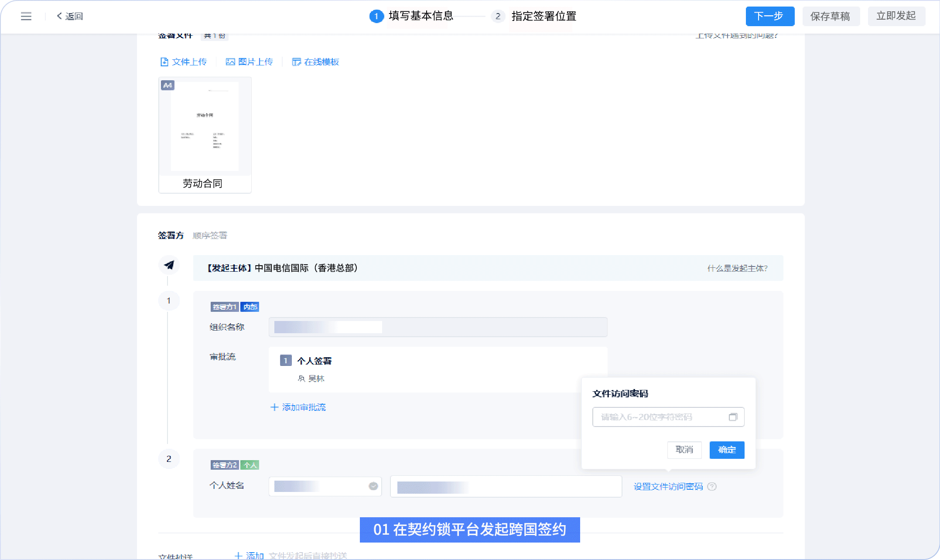Click the copy icon inside the password field

pos(734,417)
